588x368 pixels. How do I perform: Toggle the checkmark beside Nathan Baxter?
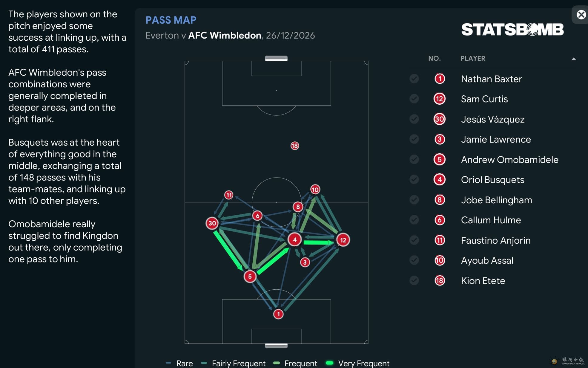point(414,79)
